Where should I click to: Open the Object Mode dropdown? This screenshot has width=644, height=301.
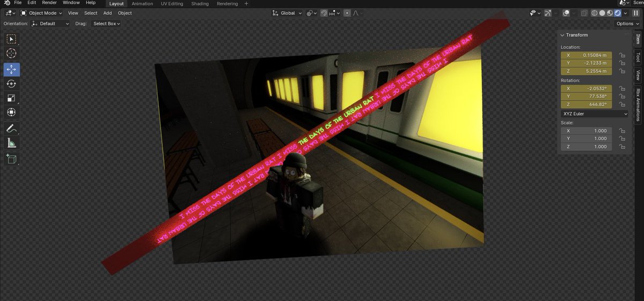[x=42, y=13]
